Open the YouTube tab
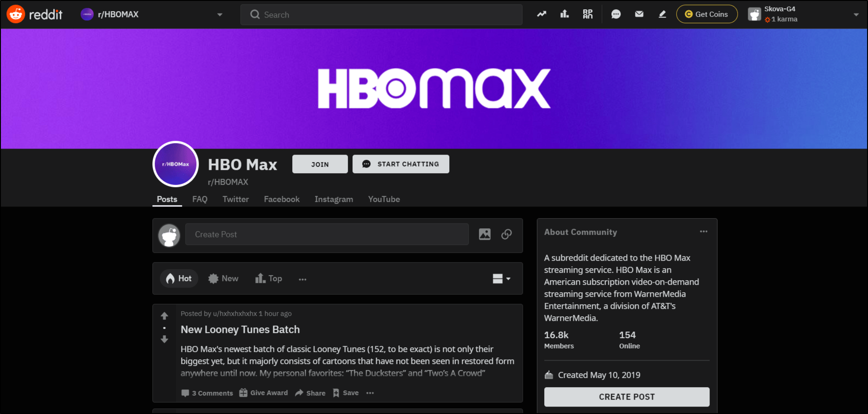The width and height of the screenshot is (868, 414). pyautogui.click(x=384, y=199)
